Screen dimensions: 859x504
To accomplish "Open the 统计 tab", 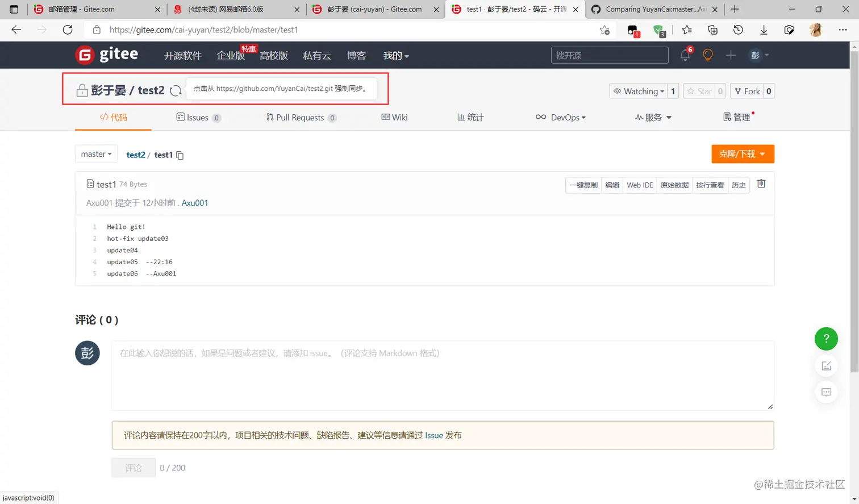I will [470, 117].
